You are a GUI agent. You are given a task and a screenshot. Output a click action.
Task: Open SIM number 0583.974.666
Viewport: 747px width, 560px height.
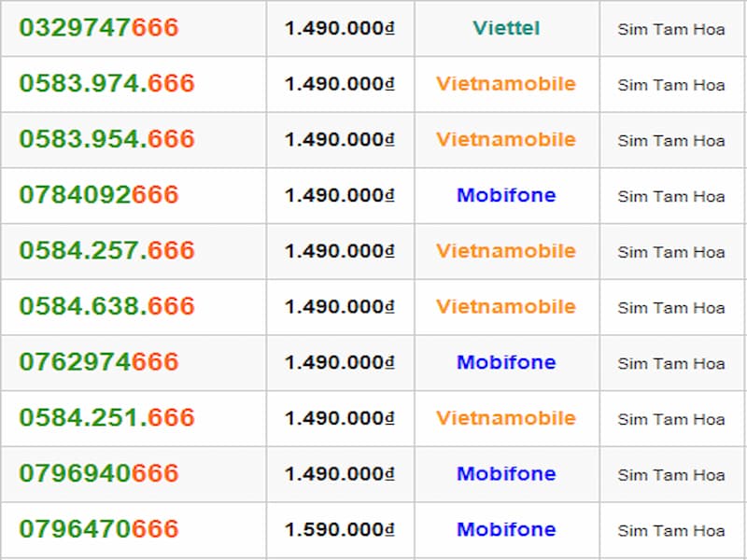pos(106,84)
